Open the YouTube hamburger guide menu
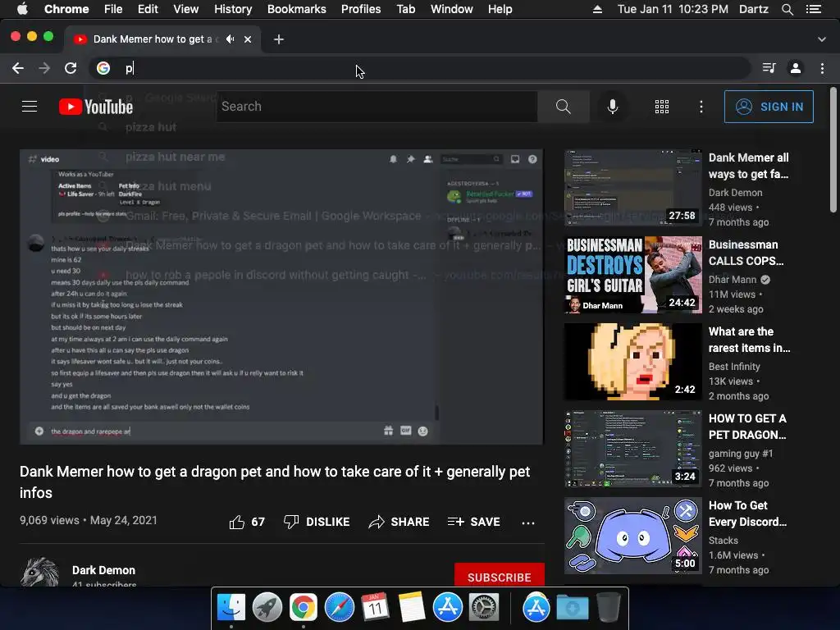840x630 pixels. pos(30,107)
